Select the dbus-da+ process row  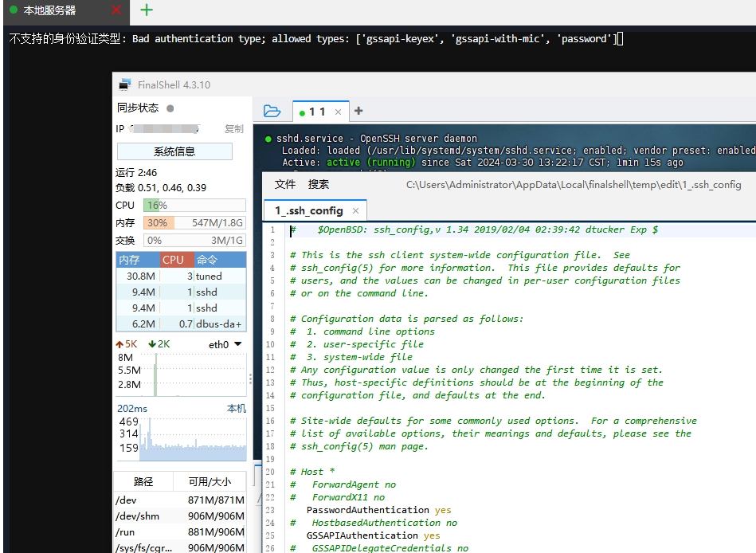(x=182, y=324)
